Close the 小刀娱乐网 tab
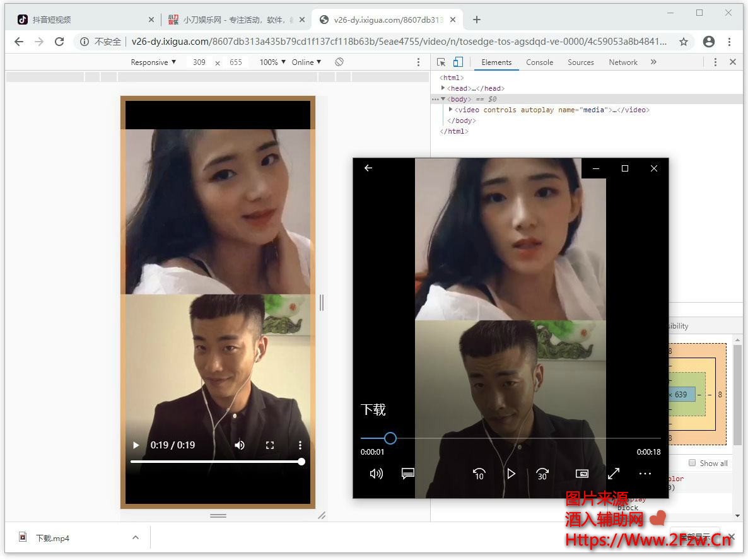The image size is (748, 560). click(302, 20)
